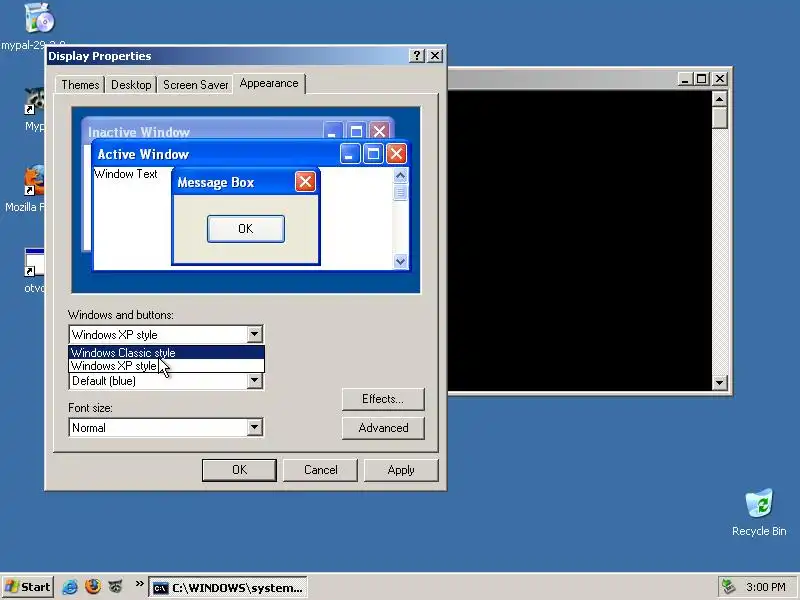This screenshot has height=600, width=800.
Task: Switch to the Screen Saver tab
Action: click(x=195, y=85)
